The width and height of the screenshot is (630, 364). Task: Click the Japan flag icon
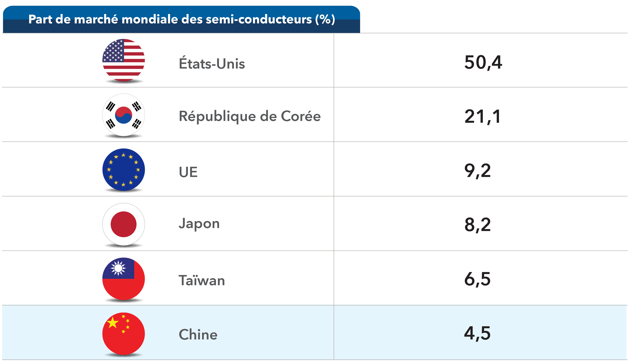click(123, 224)
